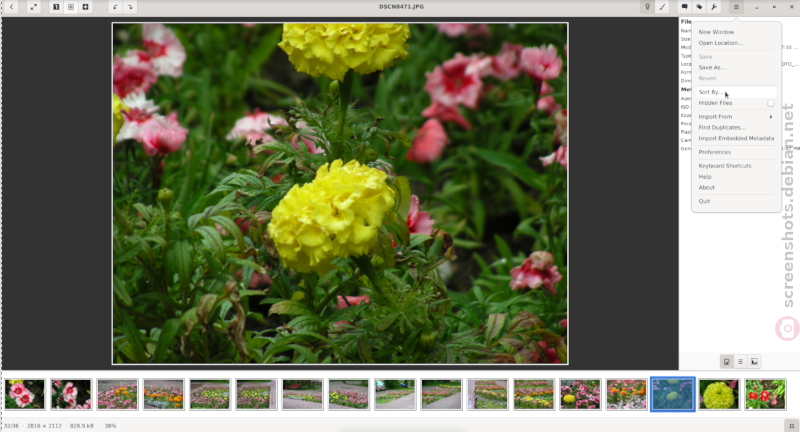This screenshot has height=432, width=800.
Task: Fit image to window if larger
Action: click(x=86, y=7)
